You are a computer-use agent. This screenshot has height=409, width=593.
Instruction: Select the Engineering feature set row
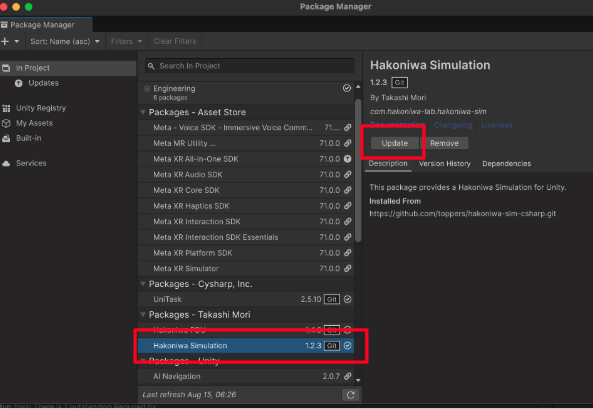246,93
